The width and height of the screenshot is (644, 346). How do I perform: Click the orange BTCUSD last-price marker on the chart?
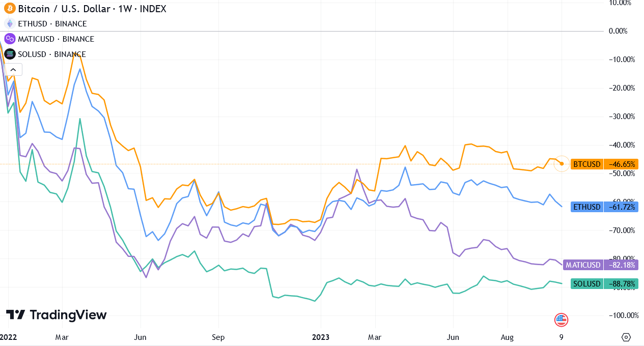[561, 164]
